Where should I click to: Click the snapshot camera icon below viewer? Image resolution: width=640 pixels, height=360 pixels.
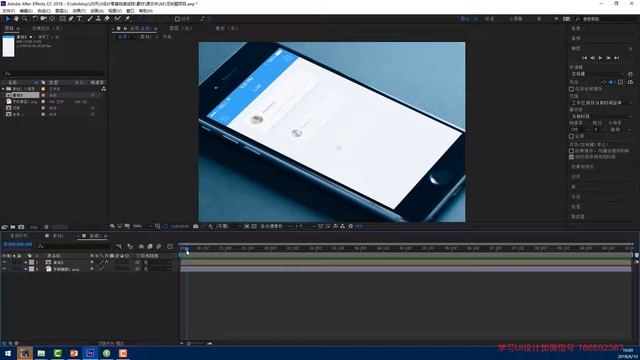coord(196,226)
